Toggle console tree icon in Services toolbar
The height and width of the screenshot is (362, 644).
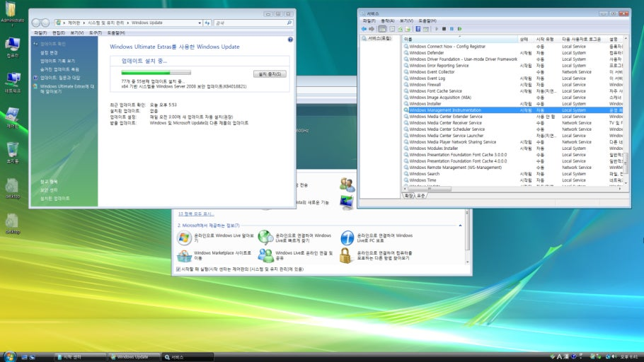point(382,29)
